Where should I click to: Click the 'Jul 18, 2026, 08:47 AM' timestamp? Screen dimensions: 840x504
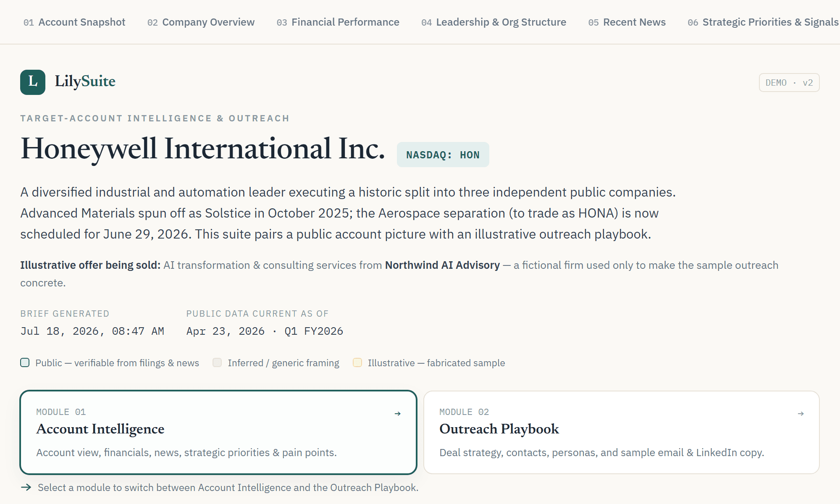point(92,331)
